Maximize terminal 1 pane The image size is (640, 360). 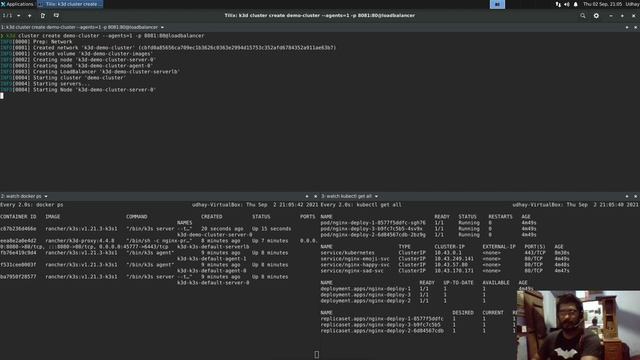coord(627,27)
